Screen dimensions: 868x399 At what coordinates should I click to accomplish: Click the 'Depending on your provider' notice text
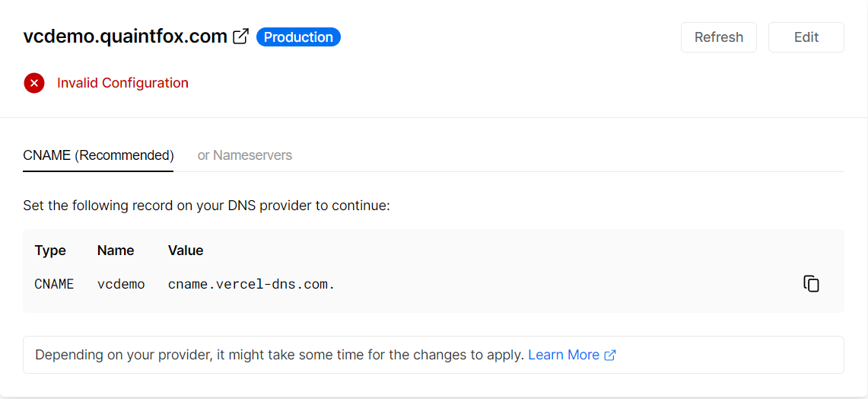click(x=279, y=355)
